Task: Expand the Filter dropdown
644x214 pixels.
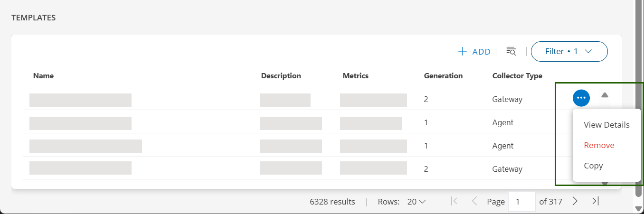Action: click(x=569, y=51)
